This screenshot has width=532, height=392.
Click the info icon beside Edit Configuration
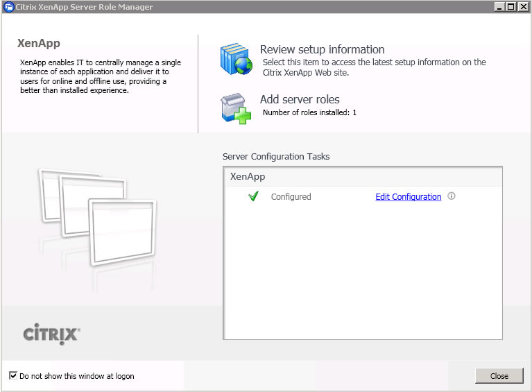[452, 196]
